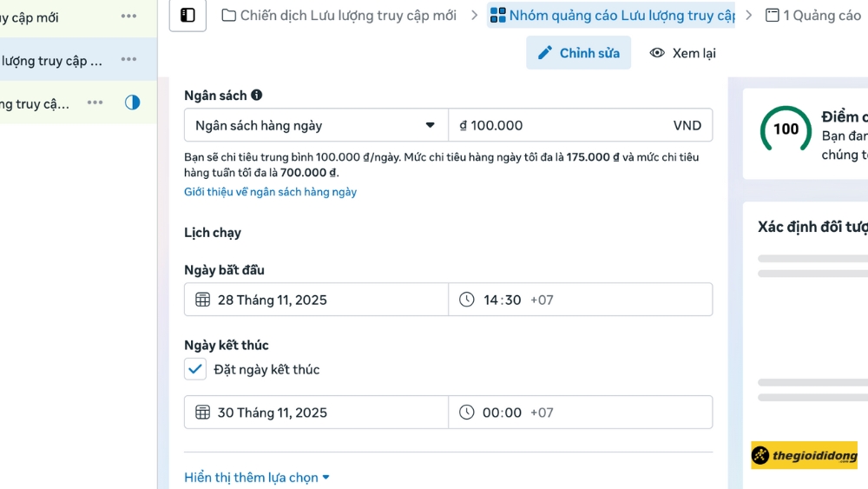Click the pencil icon on Chỉnh sửa
This screenshot has width=868, height=489.
(545, 53)
